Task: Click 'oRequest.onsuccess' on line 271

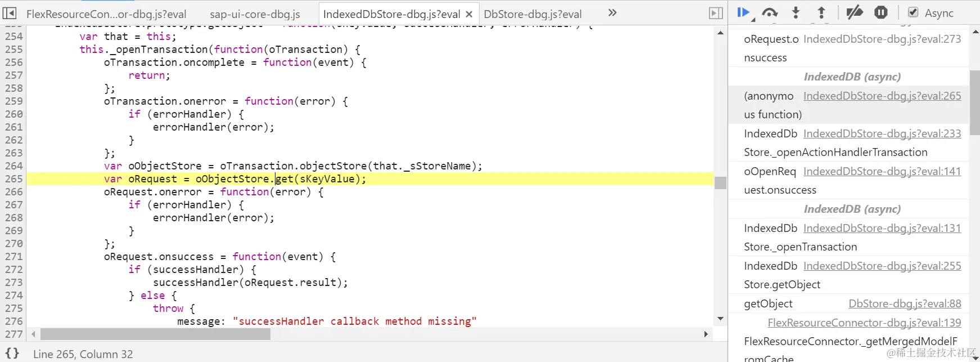Action: coord(159,256)
